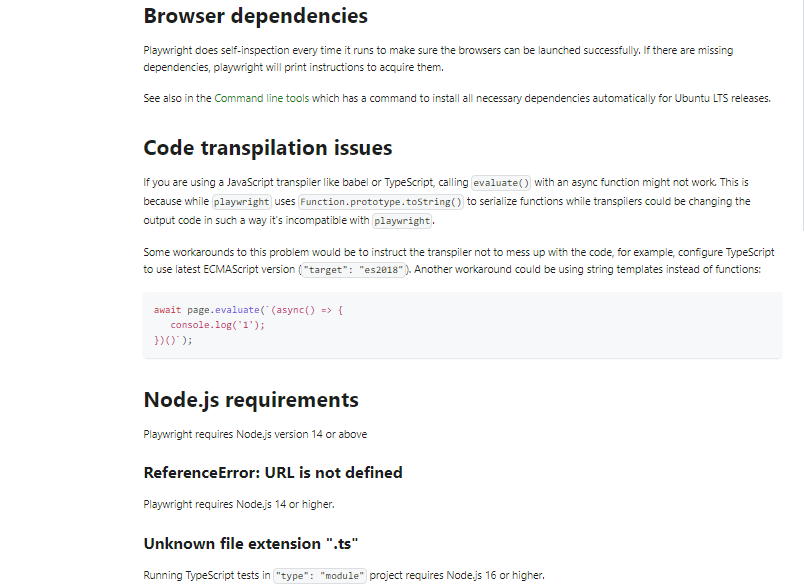Click the page's vertical scrollbar
The height and width of the screenshot is (586, 804).
[x=802, y=115]
